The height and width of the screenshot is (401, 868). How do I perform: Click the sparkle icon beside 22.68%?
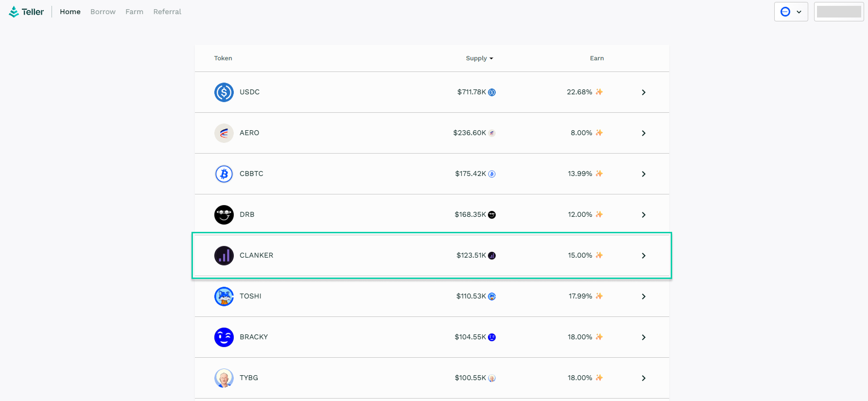point(599,92)
